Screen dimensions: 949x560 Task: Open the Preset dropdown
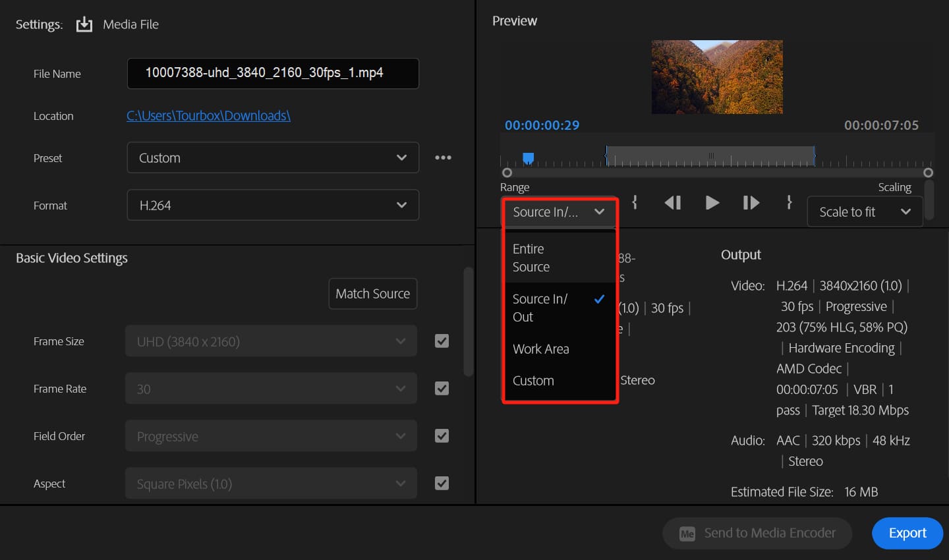click(273, 157)
